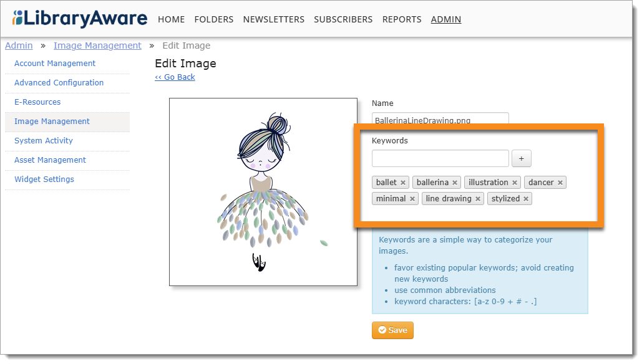This screenshot has width=642, height=364.
Task: Open Widget Settings in sidebar
Action: (44, 179)
